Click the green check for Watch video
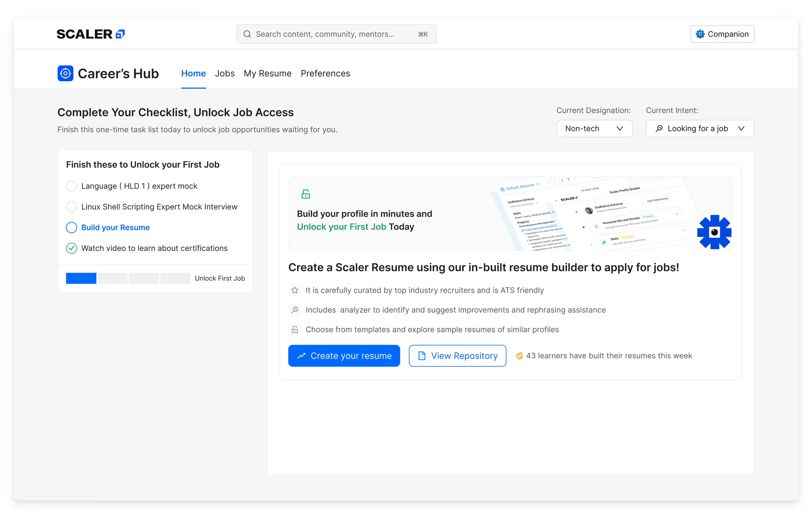812x519 pixels. pos(71,248)
